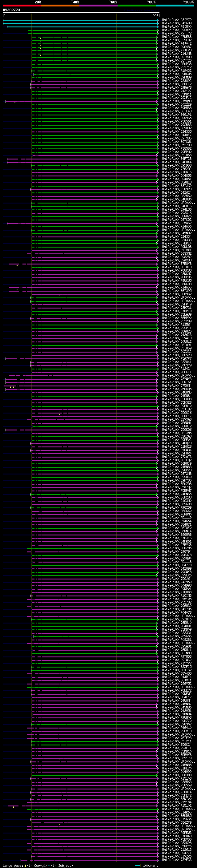Screen dimensions: 197x868
Task: Select the UniRef100_Q45NB2 label
Action: click(177, 233)
